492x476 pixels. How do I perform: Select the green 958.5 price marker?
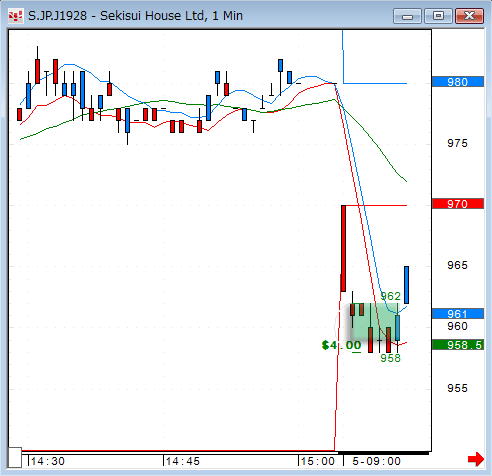coord(458,345)
